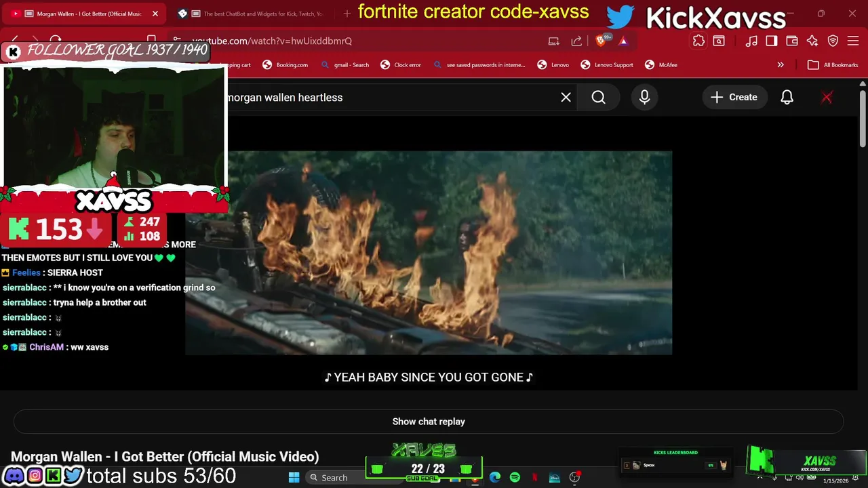Open the see saved passwords bookmark
The height and width of the screenshot is (488, 868).
[479, 65]
